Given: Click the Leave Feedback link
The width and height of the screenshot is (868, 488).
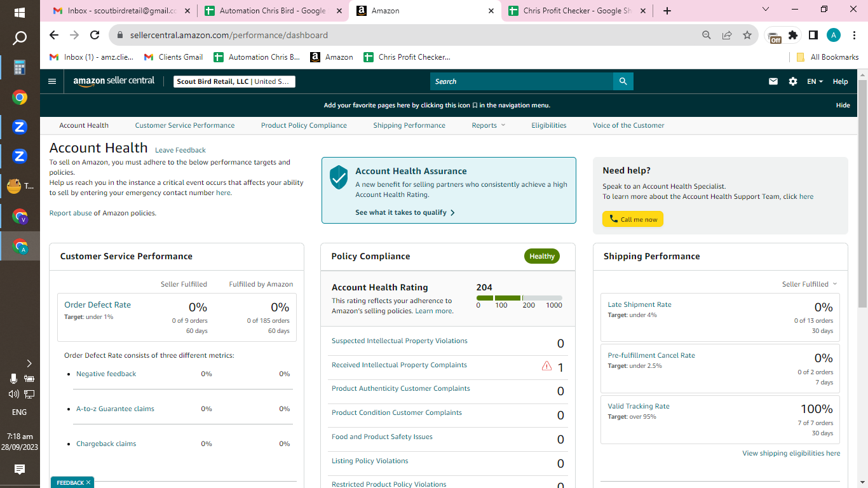Looking at the screenshot, I should [180, 150].
